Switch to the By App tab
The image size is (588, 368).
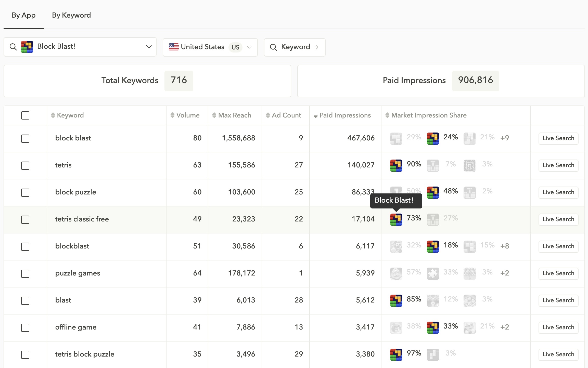click(x=24, y=15)
